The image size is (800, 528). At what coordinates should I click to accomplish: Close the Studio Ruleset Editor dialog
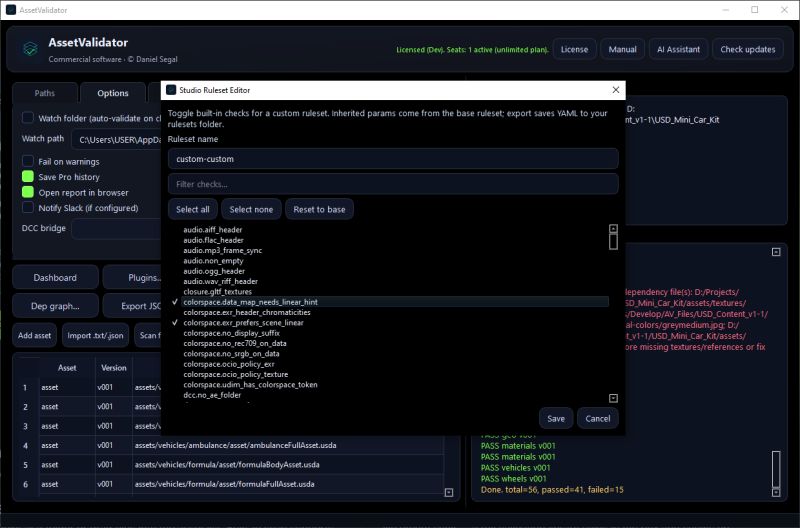(x=616, y=90)
